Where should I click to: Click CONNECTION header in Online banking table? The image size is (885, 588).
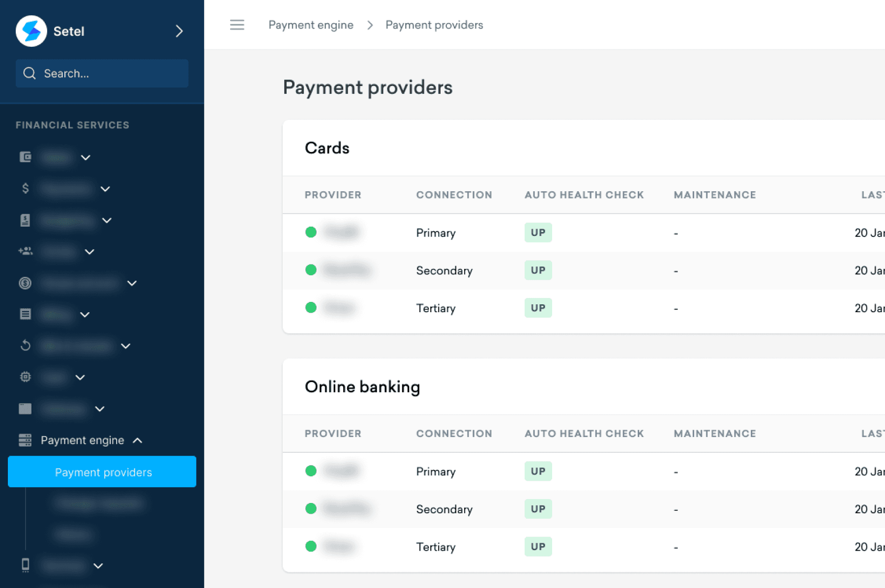[x=454, y=434]
